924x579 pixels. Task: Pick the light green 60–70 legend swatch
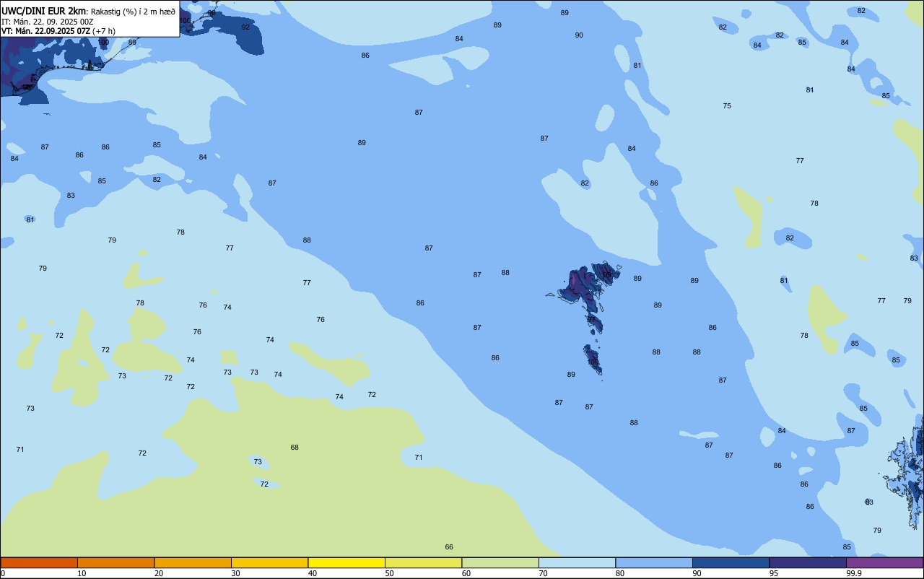[500, 562]
